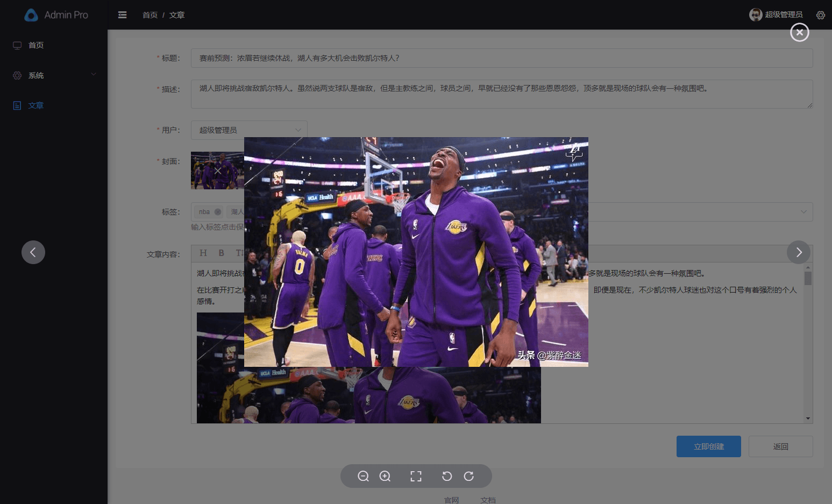Click the Admin Pro logo
This screenshot has width=832, height=504.
(56, 15)
